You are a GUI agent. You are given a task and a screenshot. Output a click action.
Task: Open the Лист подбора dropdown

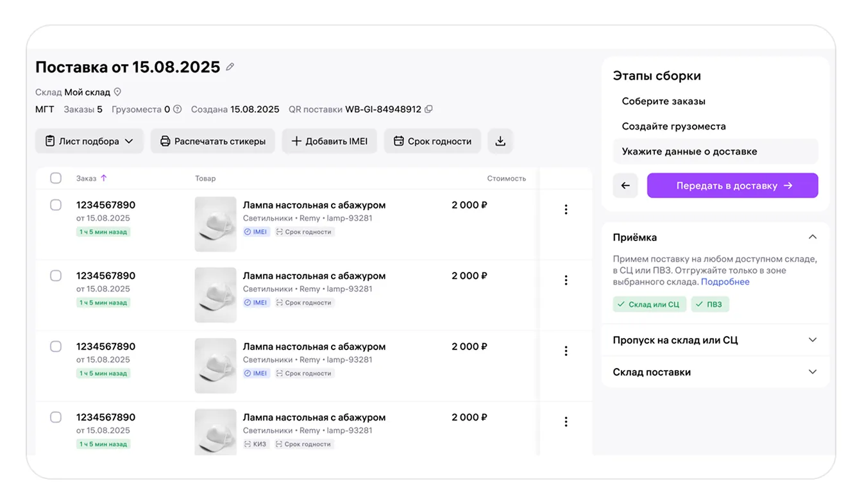point(89,141)
